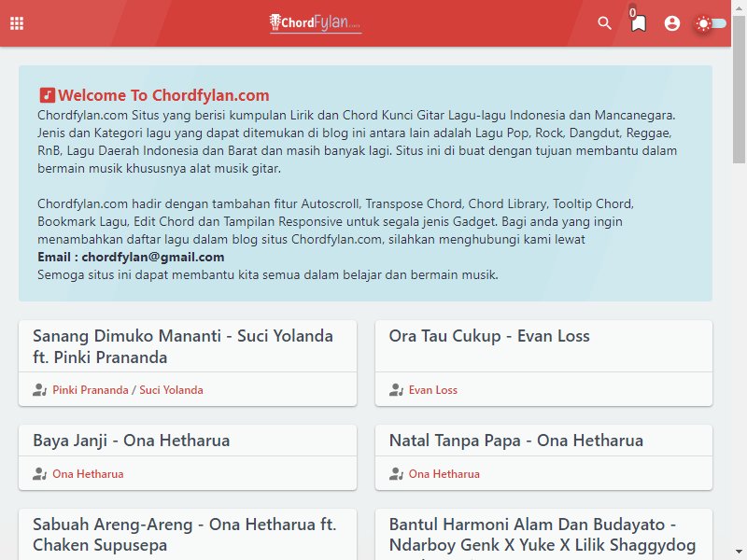Open artist link Pinki Prananda
The height and width of the screenshot is (560, 747).
[x=91, y=390]
